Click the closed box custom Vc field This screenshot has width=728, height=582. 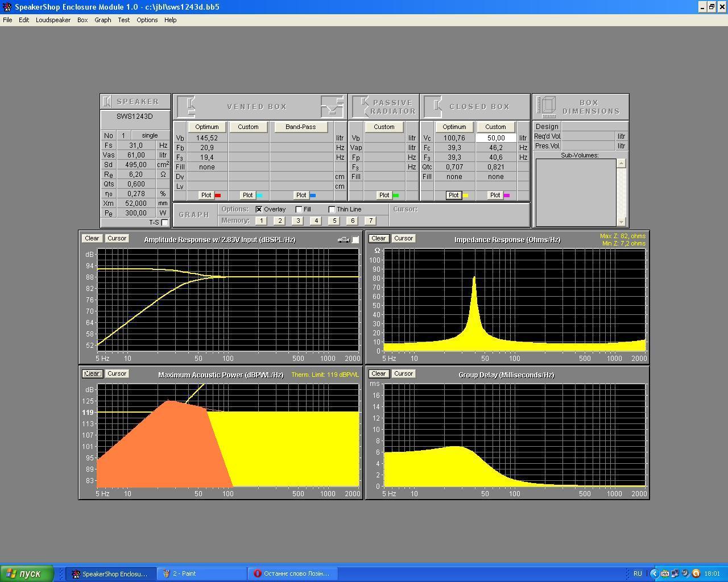pyautogui.click(x=495, y=138)
